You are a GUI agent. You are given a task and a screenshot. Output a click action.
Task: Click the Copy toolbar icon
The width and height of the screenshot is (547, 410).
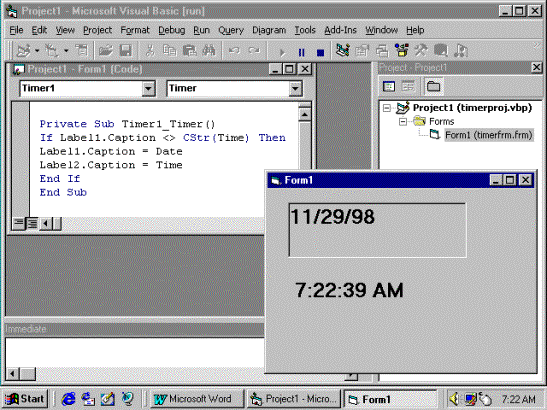point(170,51)
